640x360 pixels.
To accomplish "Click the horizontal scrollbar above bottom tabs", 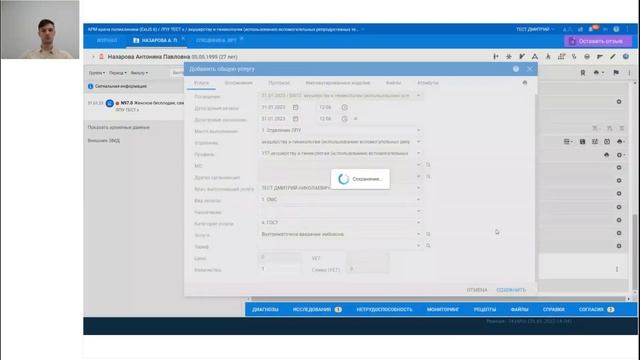I will pyautogui.click(x=438, y=299).
